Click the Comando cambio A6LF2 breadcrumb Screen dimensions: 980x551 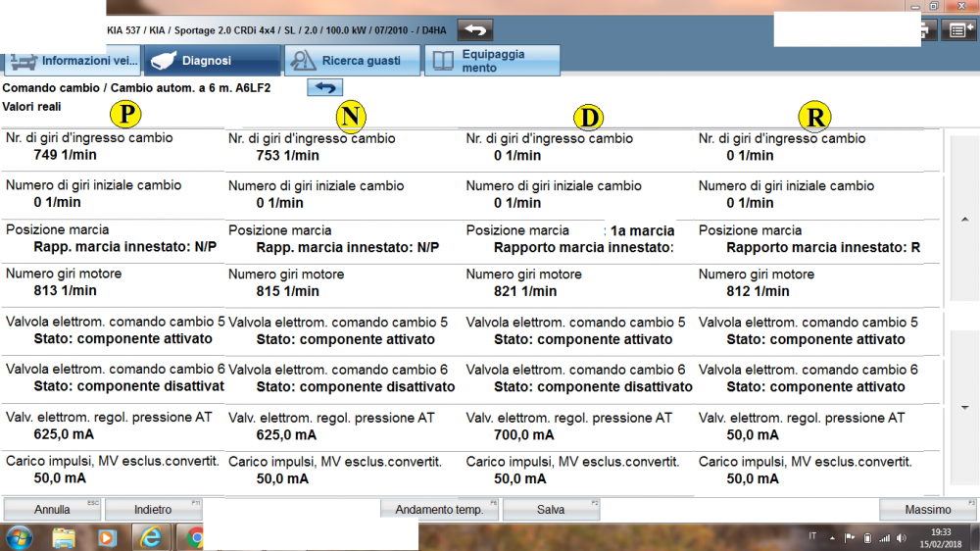click(136, 87)
